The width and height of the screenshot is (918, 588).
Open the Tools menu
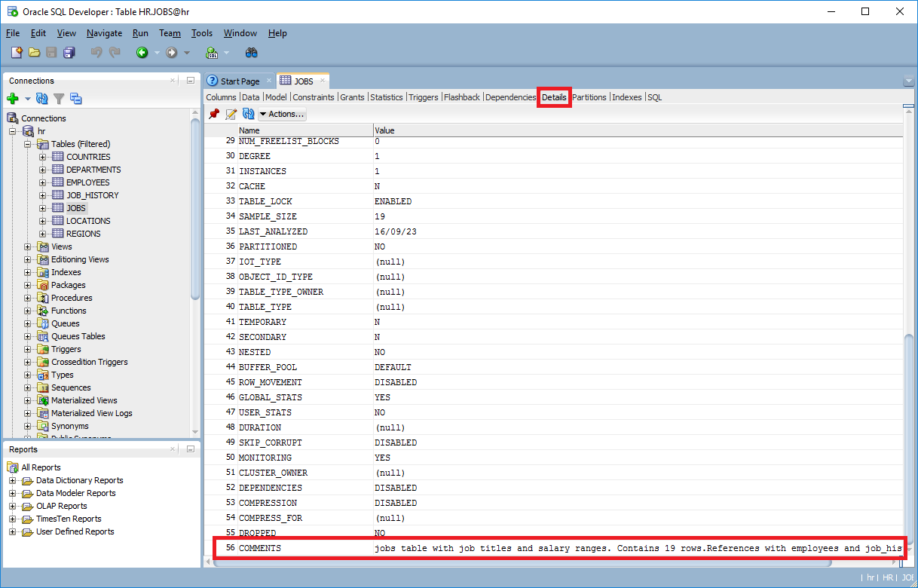point(201,33)
